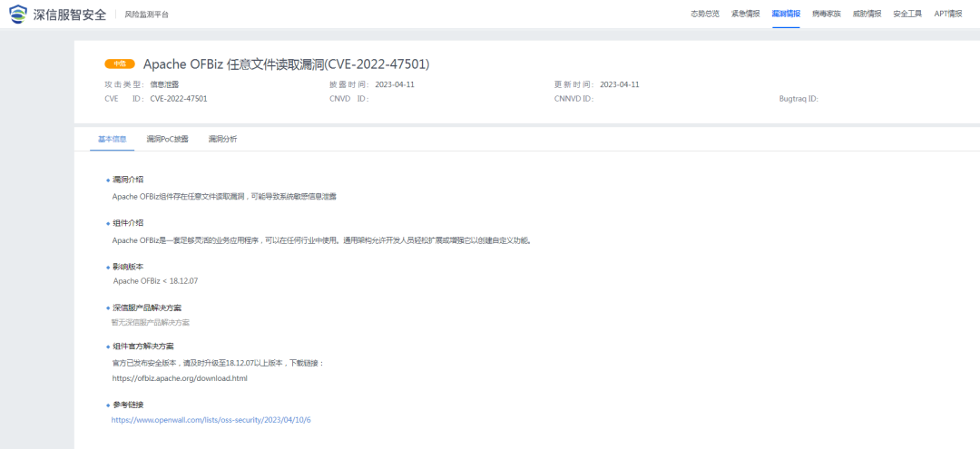Click the 组件介绍 section heading
The height and width of the screenshot is (449, 980).
point(128,223)
